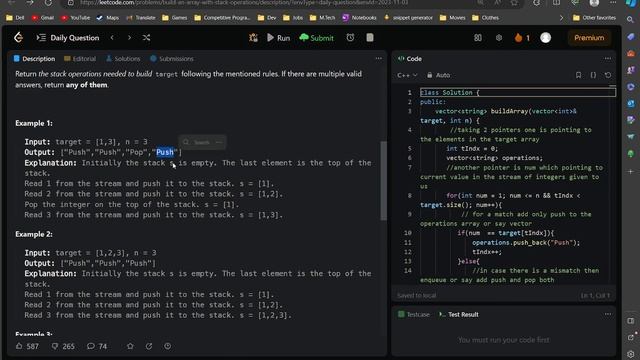Open more options in selection Search popup

(219, 142)
